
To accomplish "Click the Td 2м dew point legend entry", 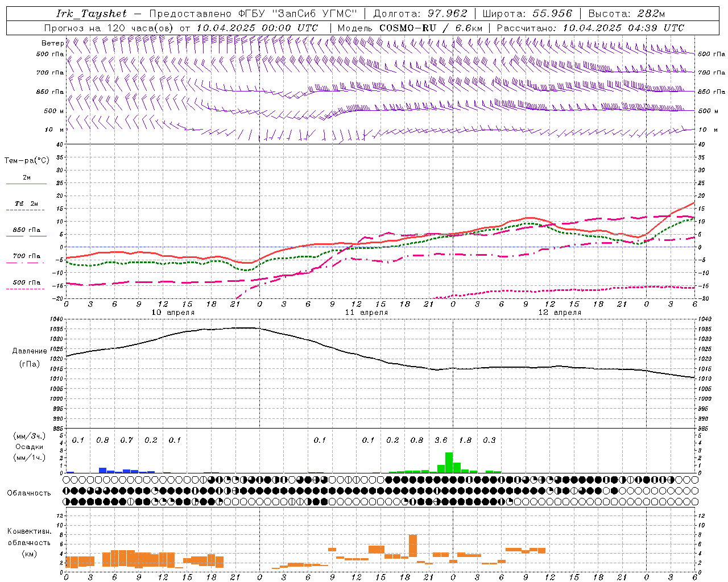I will click(26, 203).
